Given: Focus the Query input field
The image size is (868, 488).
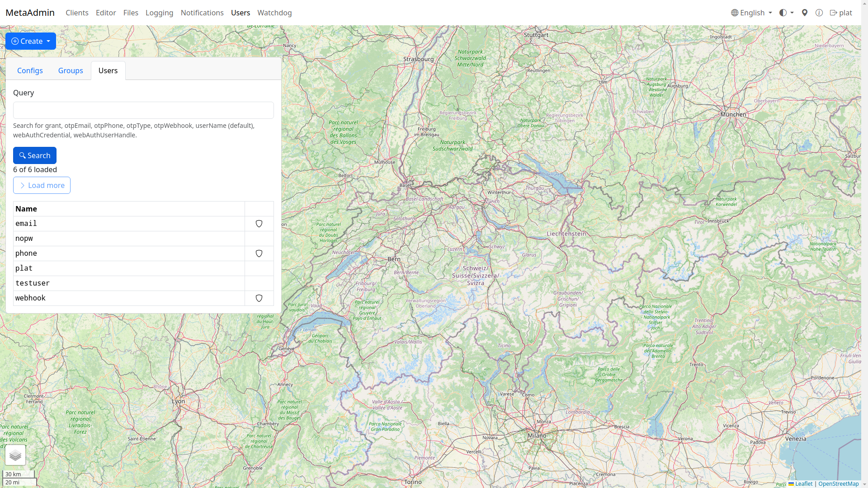Looking at the screenshot, I should 143,110.
